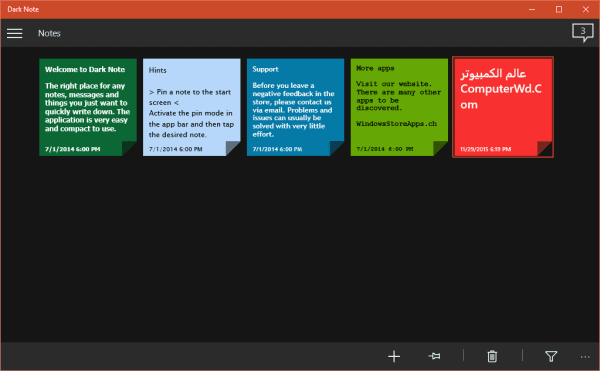Viewport: 600px width, 371px height.
Task: Close the Dark Note window
Action: click(x=586, y=10)
